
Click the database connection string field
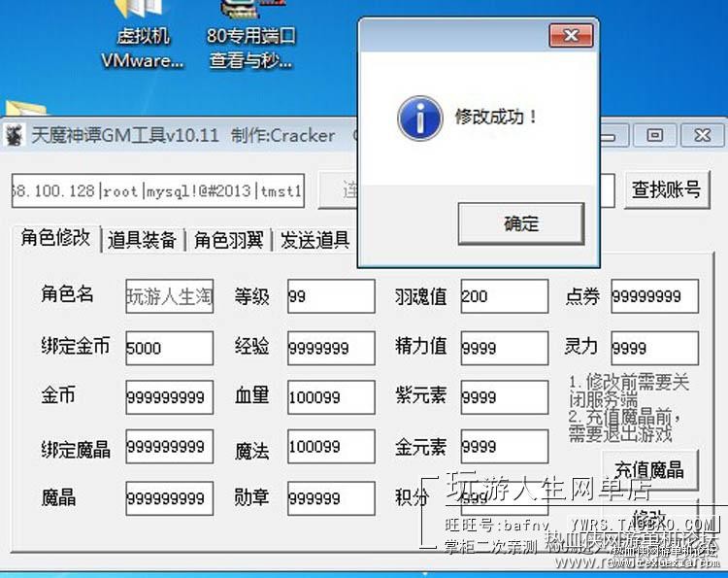pos(158,191)
